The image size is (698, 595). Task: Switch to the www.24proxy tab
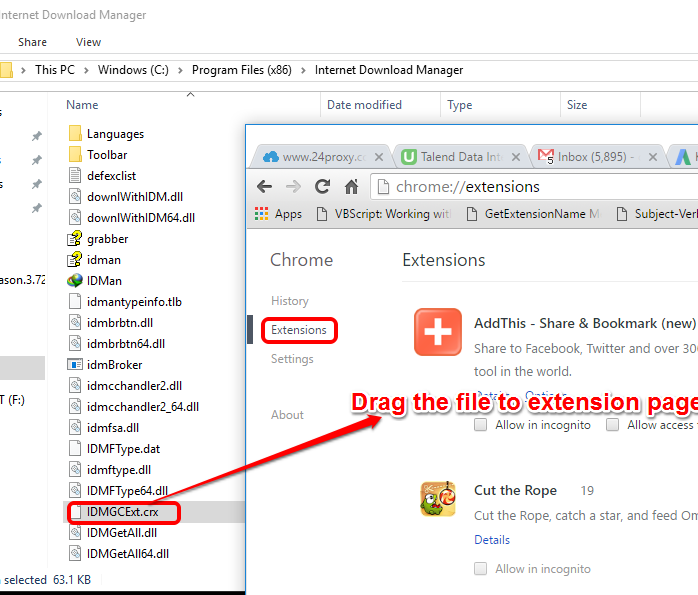point(319,157)
